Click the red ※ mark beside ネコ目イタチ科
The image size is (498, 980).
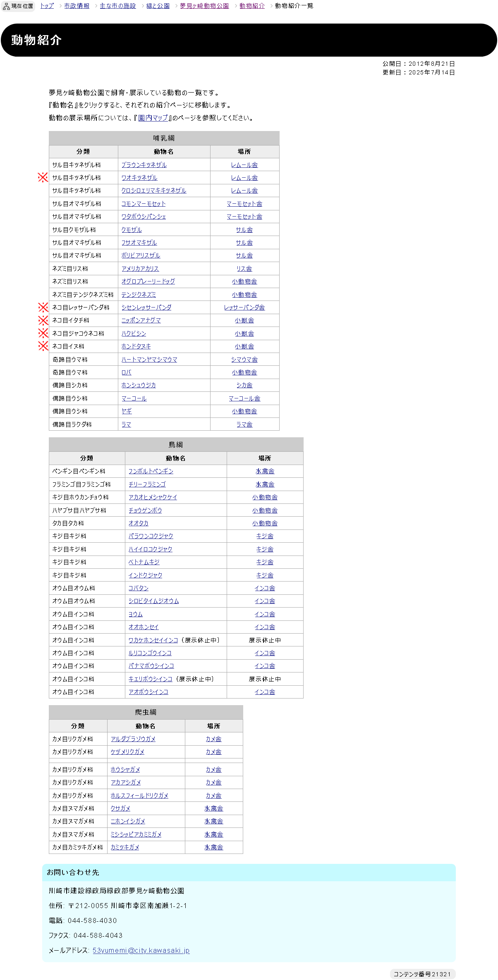(x=43, y=320)
